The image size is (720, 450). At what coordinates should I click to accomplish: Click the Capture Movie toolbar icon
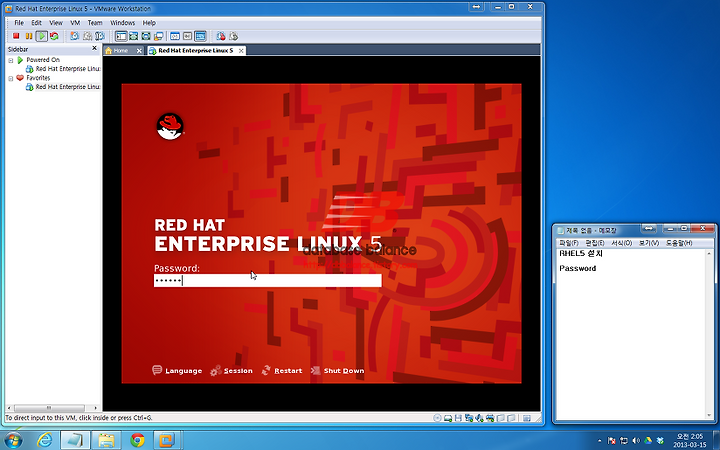click(234, 36)
